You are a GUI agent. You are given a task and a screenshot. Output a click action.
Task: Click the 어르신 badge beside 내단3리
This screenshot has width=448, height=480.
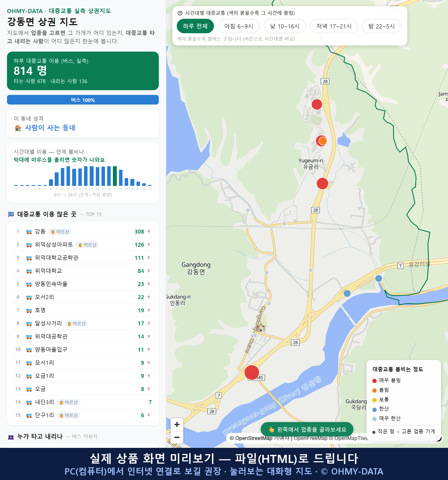click(68, 402)
